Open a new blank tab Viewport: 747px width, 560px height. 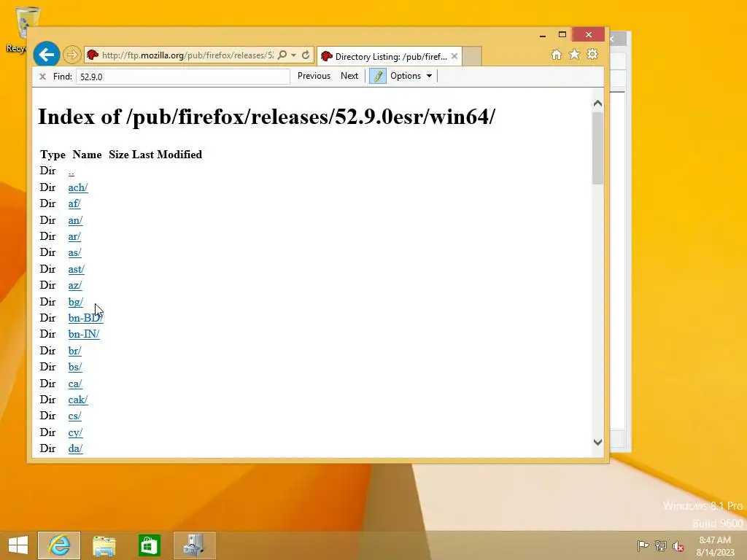coord(472,56)
